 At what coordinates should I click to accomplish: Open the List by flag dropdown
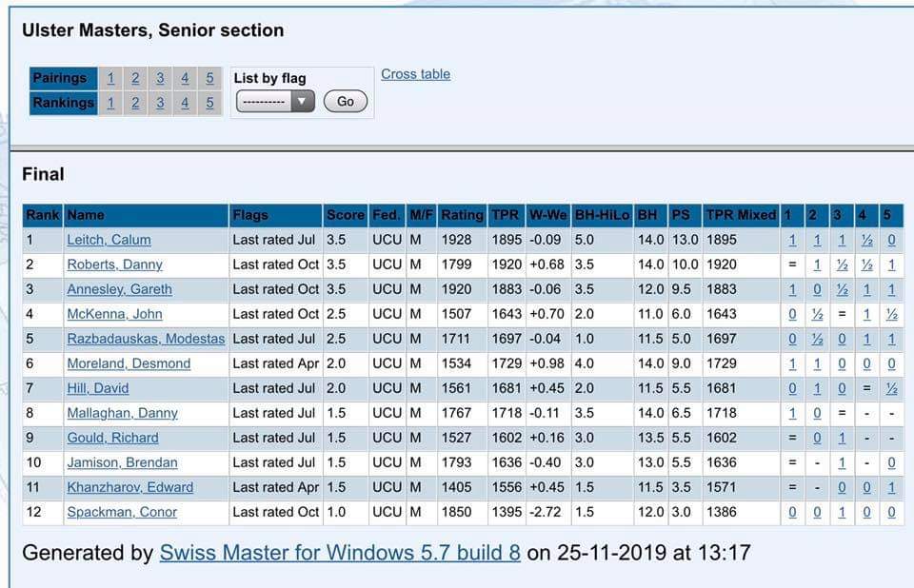click(275, 101)
